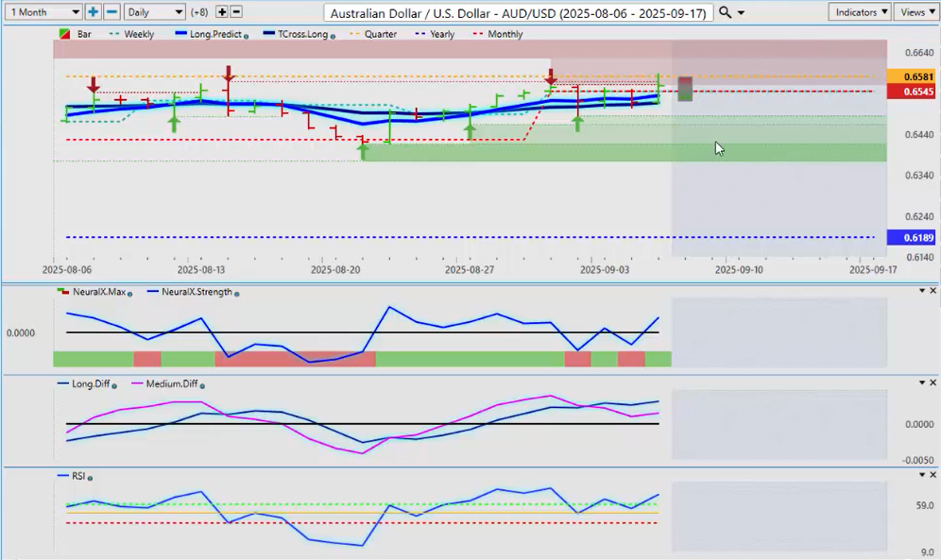Open the Views menu
941x560 pixels.
click(914, 12)
